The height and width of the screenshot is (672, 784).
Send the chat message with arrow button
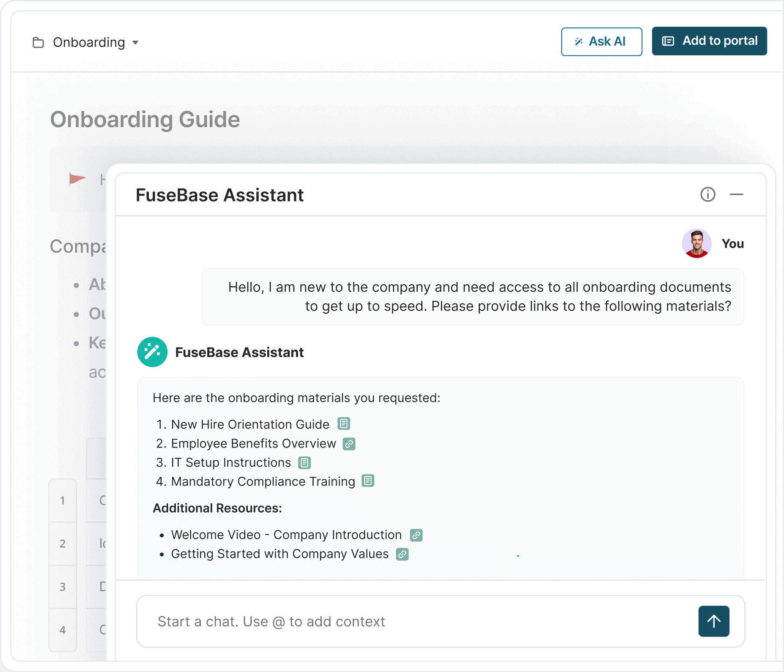click(714, 621)
